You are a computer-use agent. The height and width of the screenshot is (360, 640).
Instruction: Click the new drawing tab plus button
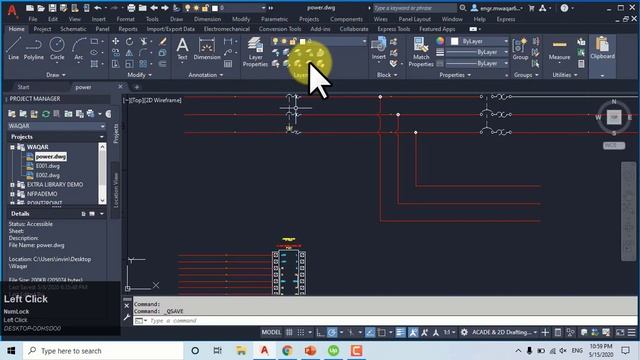pyautogui.click(x=137, y=87)
